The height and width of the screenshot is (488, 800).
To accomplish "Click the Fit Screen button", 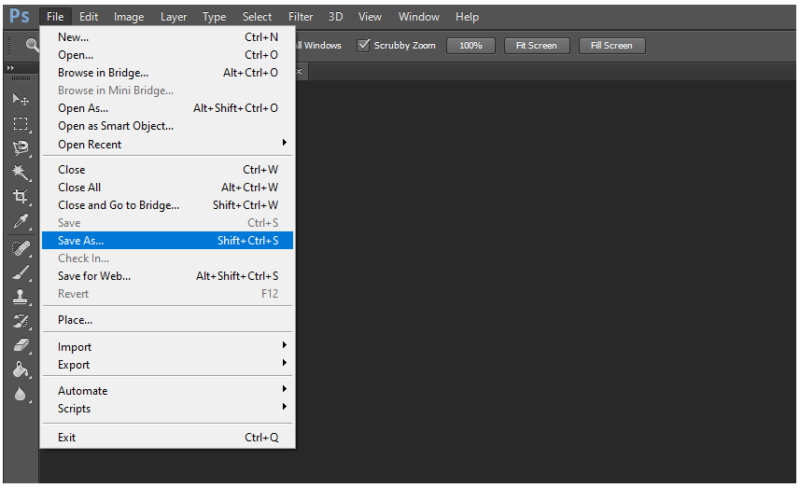I will pos(536,45).
